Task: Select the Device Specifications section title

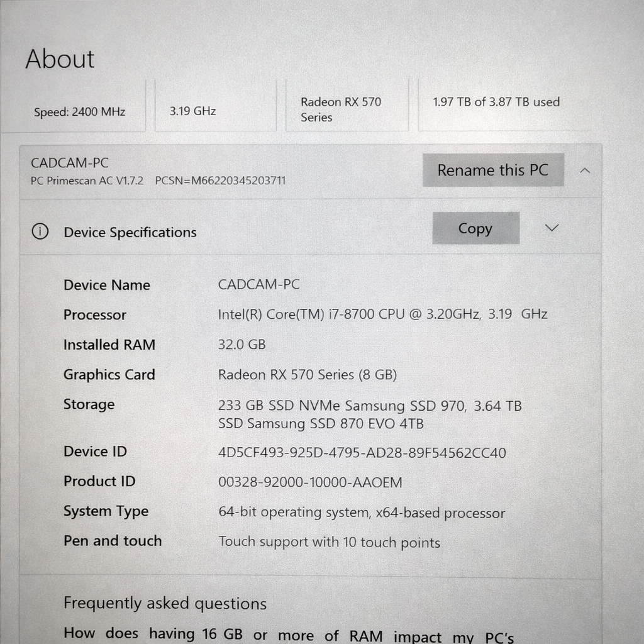Action: point(130,233)
